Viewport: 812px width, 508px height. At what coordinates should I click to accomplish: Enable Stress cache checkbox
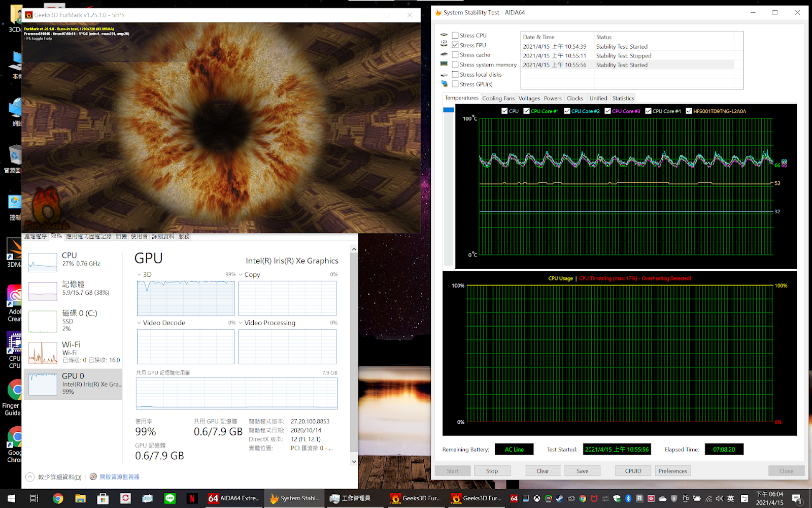(x=455, y=55)
